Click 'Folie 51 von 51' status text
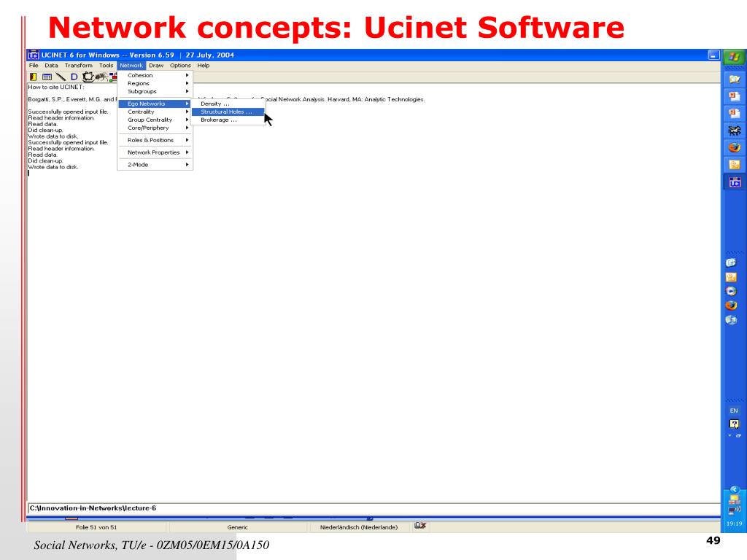Viewport: 747px width, 560px height. tap(96, 527)
